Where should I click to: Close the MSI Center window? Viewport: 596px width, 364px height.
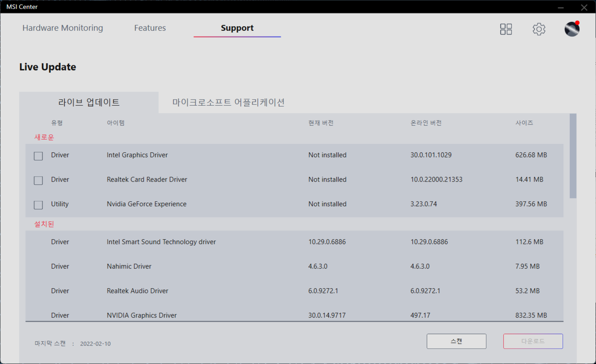[584, 7]
